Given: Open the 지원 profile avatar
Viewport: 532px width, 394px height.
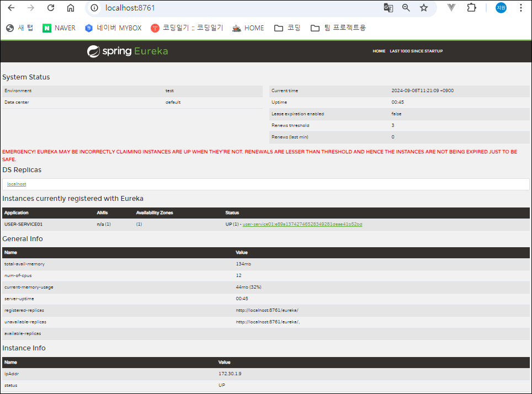Looking at the screenshot, I should [501, 8].
